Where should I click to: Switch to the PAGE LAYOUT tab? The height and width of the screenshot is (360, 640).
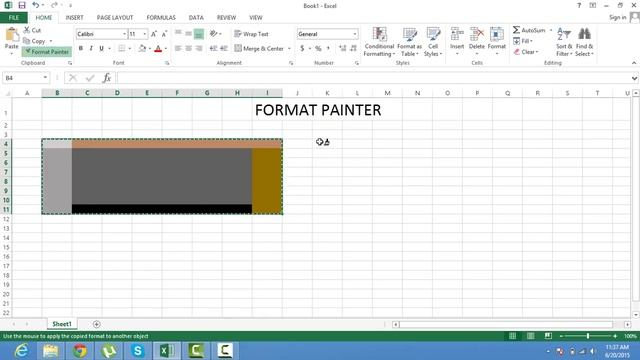click(x=115, y=18)
